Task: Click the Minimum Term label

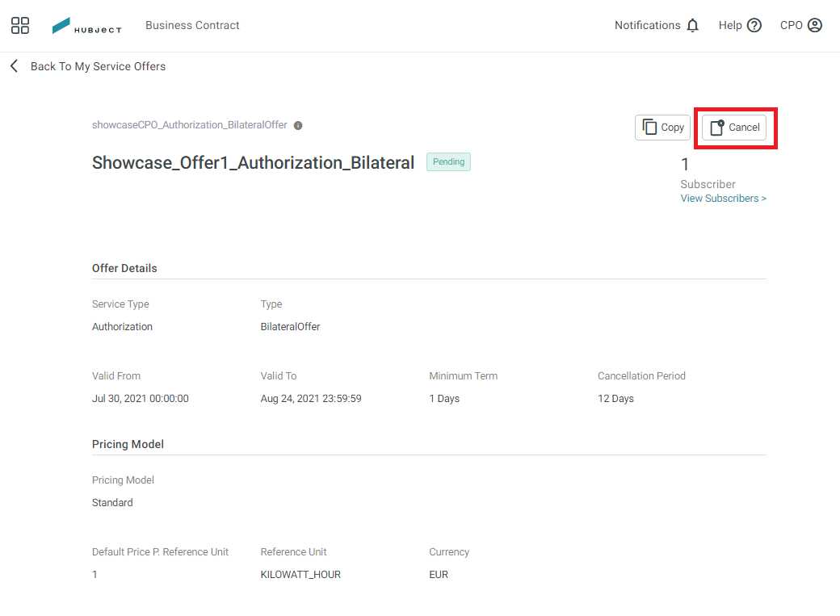Action: (464, 376)
